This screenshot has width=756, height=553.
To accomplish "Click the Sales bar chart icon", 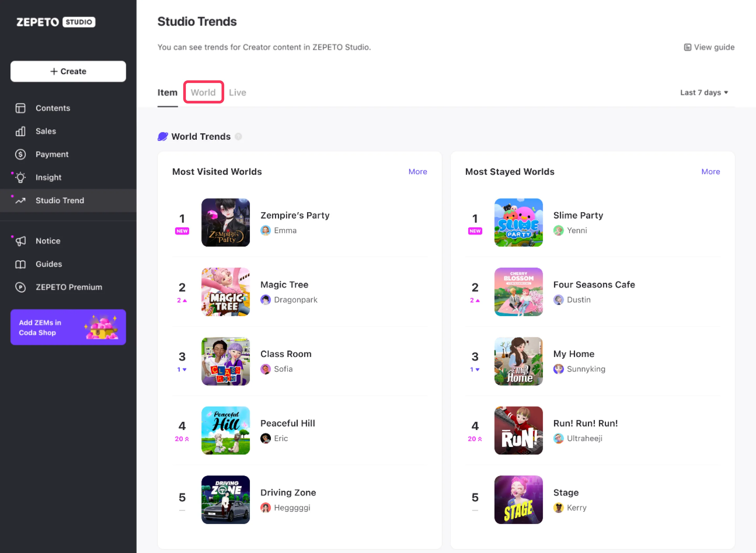I will (20, 131).
